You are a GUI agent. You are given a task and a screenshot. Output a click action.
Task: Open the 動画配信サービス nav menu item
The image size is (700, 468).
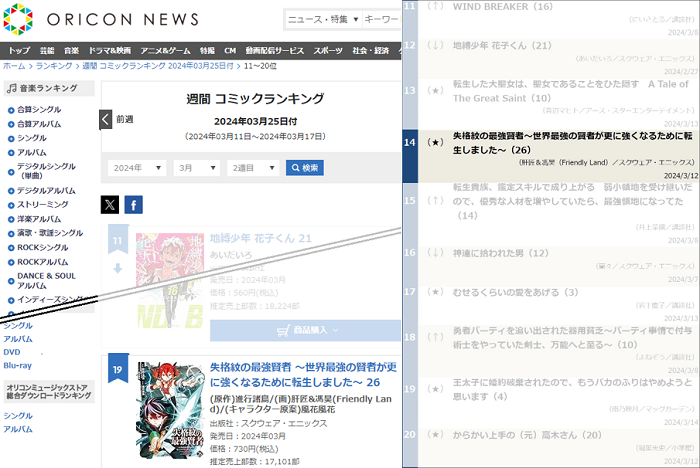pos(275,51)
